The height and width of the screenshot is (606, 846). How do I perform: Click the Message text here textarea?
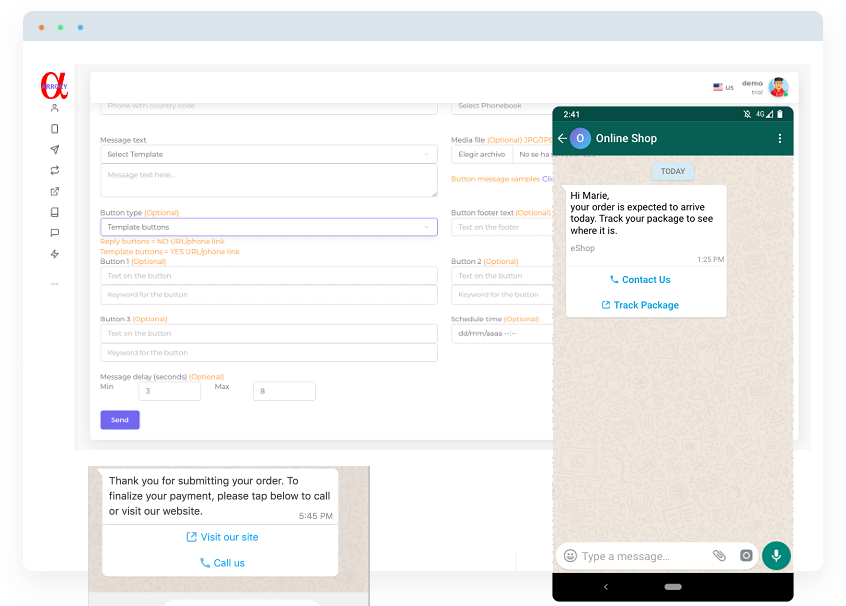pos(268,181)
